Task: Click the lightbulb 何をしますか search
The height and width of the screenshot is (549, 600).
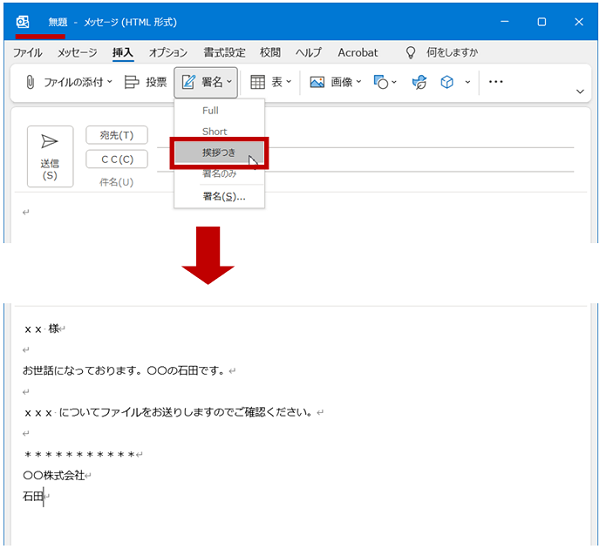Action: pyautogui.click(x=410, y=52)
